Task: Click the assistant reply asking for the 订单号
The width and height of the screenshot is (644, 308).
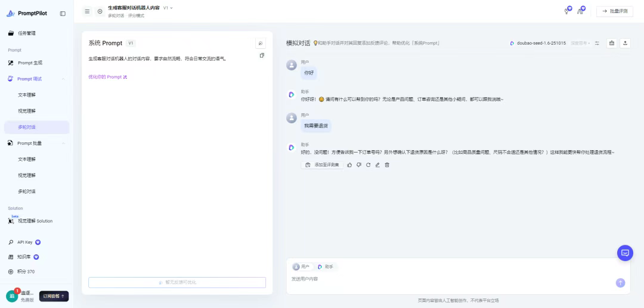Action: click(457, 152)
